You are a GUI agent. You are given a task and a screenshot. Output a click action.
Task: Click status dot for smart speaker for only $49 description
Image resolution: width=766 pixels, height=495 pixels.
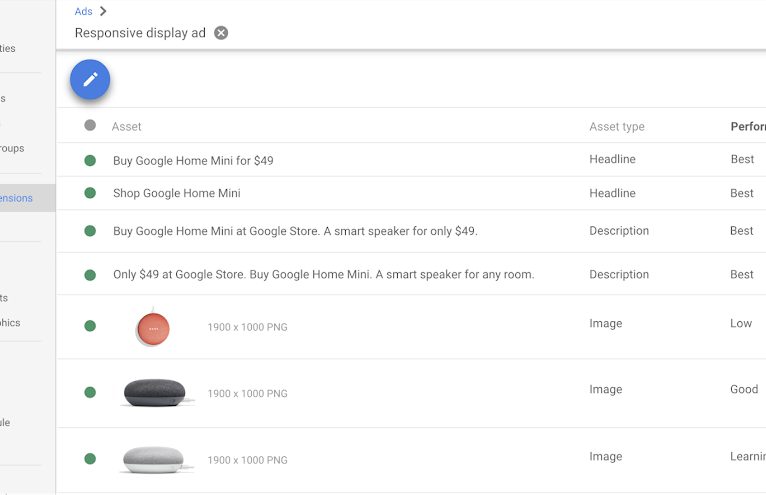coord(90,231)
